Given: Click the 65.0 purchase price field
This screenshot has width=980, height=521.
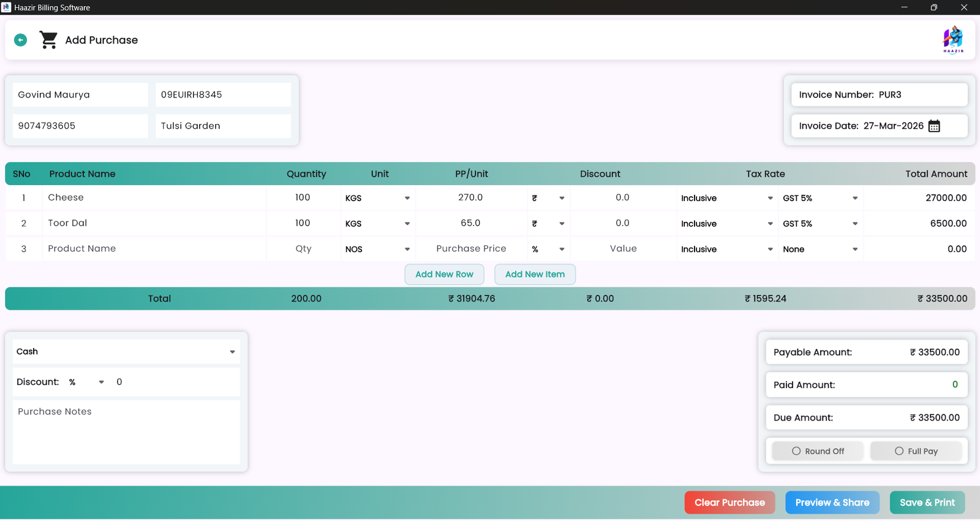Looking at the screenshot, I should point(471,223).
